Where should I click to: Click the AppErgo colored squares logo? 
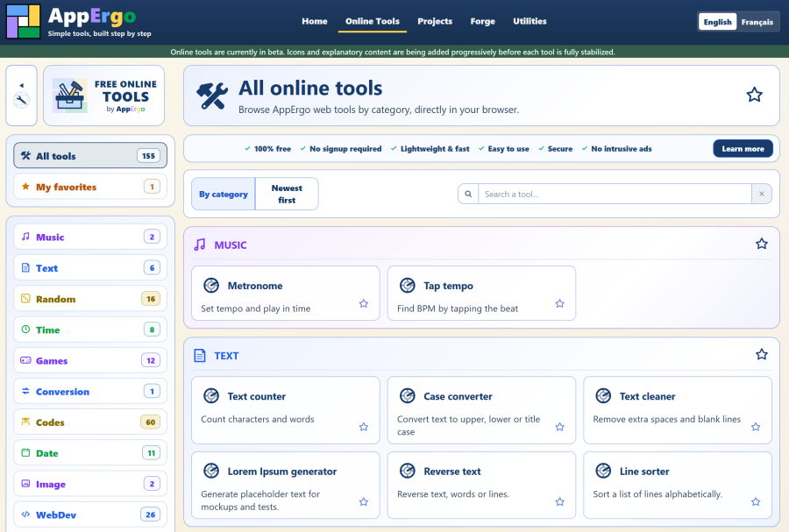23,22
